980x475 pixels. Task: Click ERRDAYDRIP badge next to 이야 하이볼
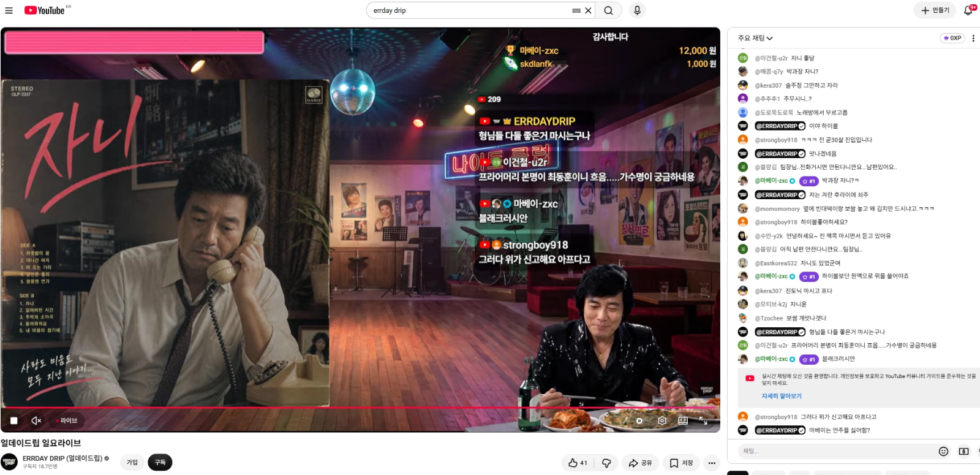coord(780,126)
